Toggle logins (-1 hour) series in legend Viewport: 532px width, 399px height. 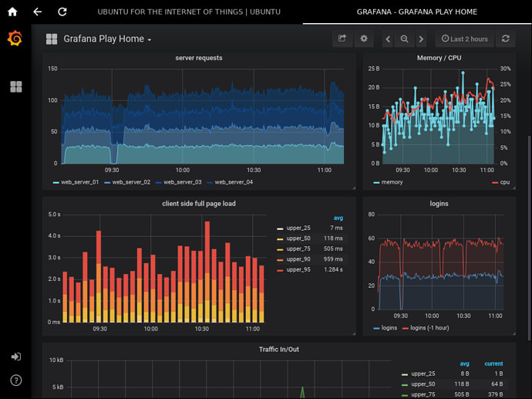[x=429, y=328]
